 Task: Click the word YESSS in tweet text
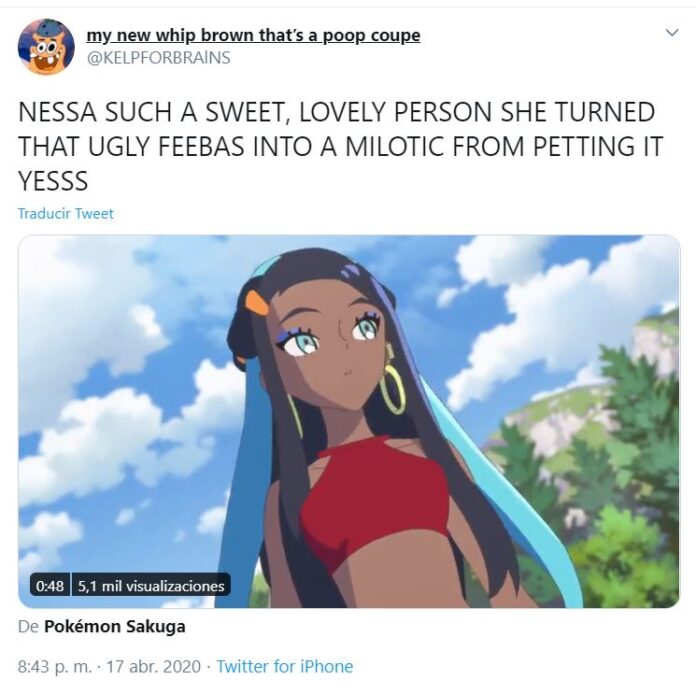[53, 181]
